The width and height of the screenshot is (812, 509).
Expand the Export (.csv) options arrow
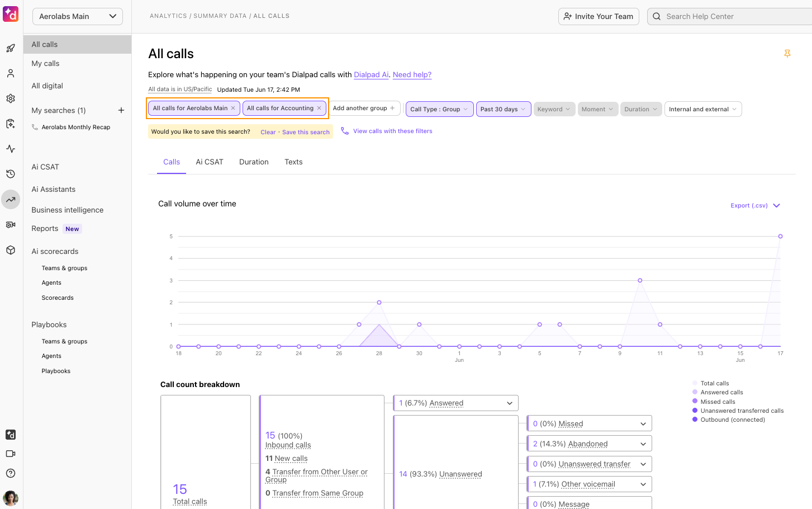776,206
